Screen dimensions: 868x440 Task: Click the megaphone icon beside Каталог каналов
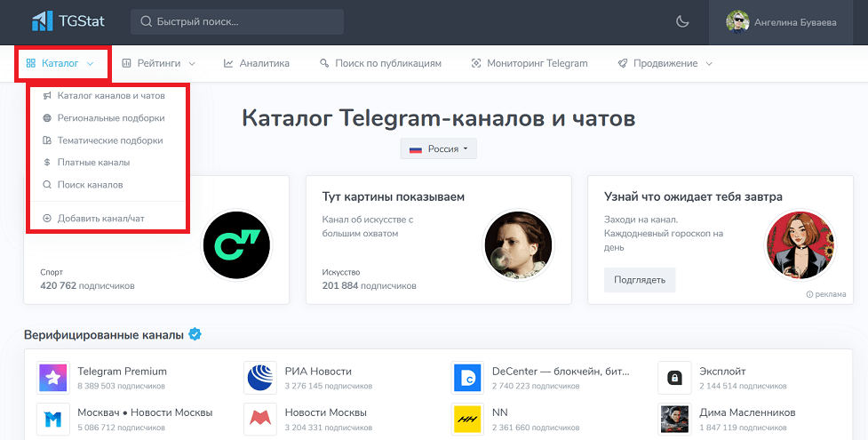(x=47, y=96)
